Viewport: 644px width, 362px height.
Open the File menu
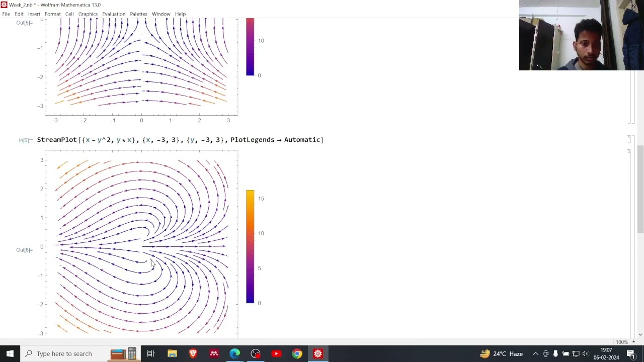click(6, 14)
